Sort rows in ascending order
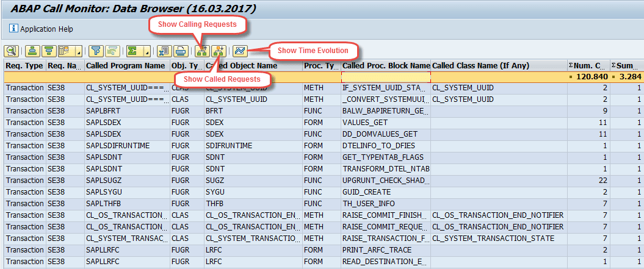The height and width of the screenshot is (269, 644). [x=32, y=51]
